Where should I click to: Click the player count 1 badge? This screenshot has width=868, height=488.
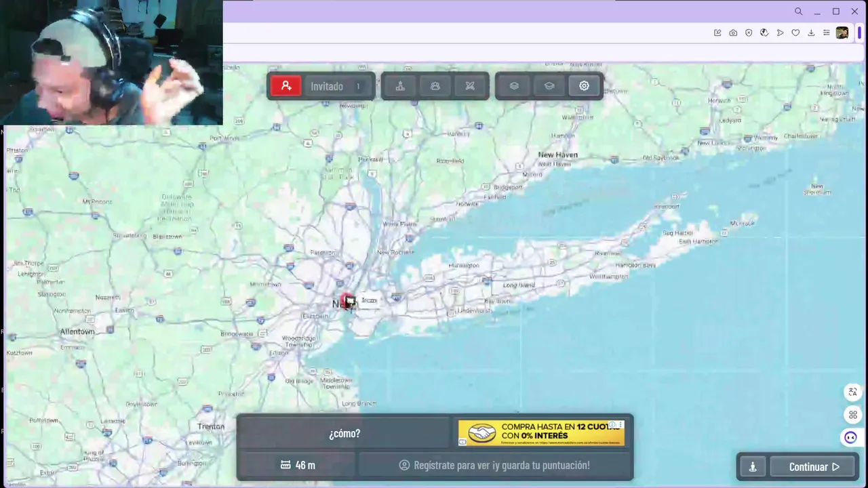click(358, 86)
